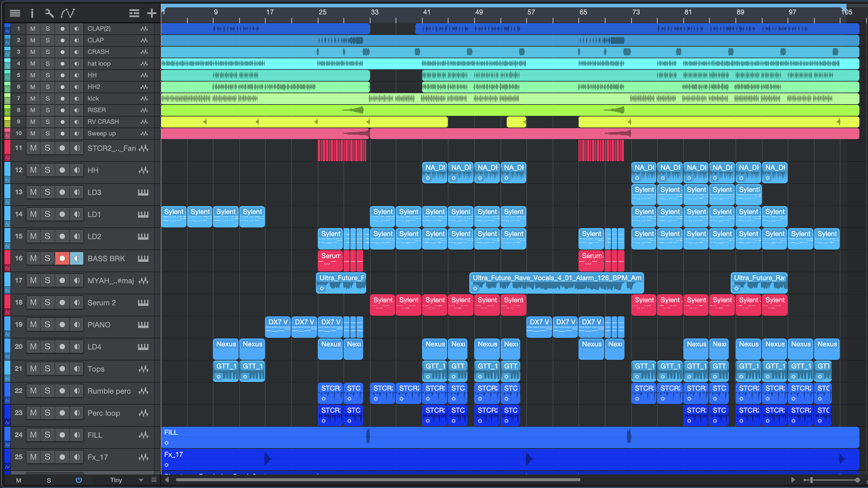Expand automation lane for track 22 Rumble perc
The height and width of the screenshot is (488, 868).
7,401
